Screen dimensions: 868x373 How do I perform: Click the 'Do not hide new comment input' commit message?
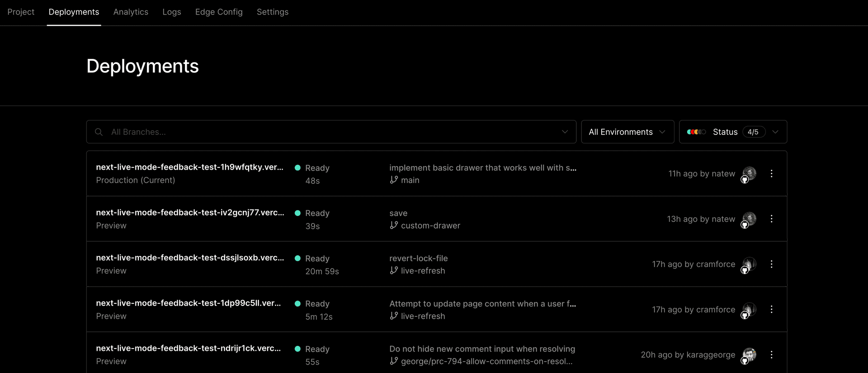482,349
